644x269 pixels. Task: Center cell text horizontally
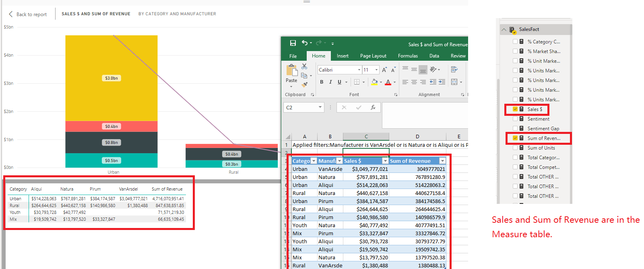[414, 82]
